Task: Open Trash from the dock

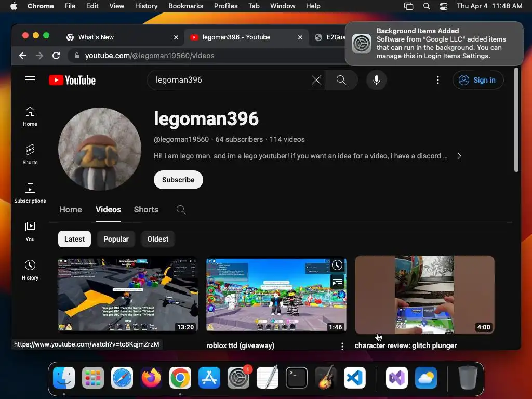Action: (468, 378)
